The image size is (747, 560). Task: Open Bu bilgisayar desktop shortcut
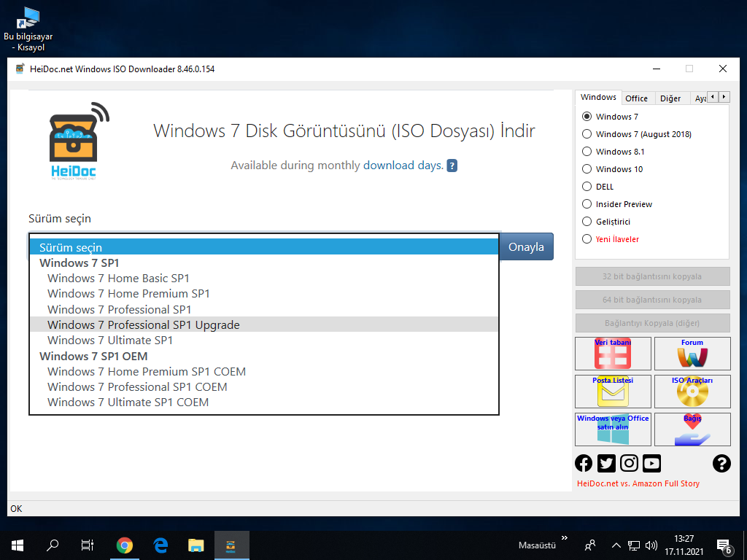click(x=28, y=29)
